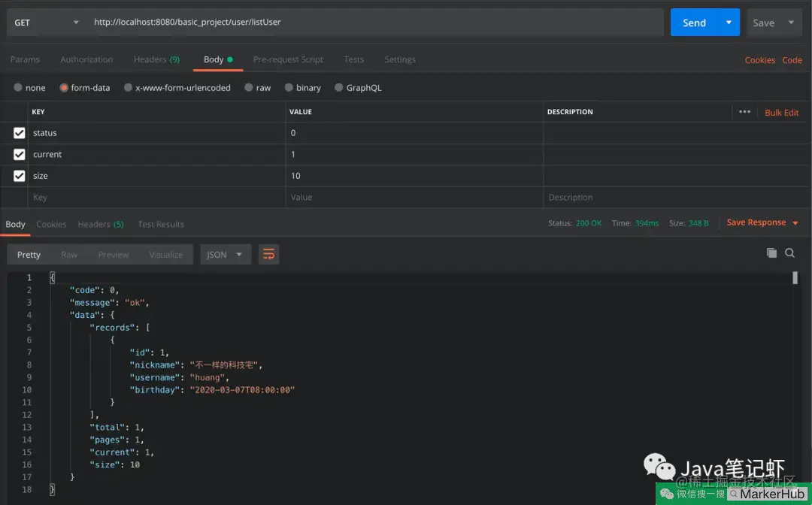
Task: Select the Pretty response view
Action: tap(29, 255)
